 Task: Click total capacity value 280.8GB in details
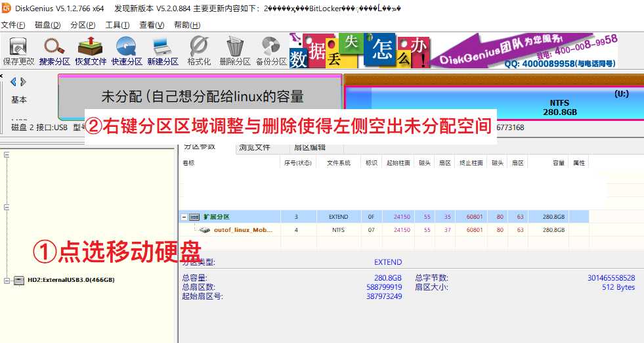(388, 278)
